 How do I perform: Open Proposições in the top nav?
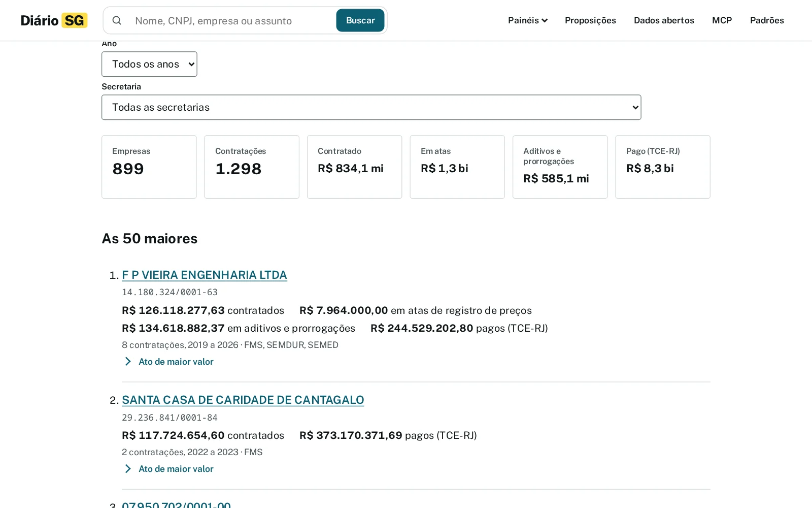click(590, 20)
